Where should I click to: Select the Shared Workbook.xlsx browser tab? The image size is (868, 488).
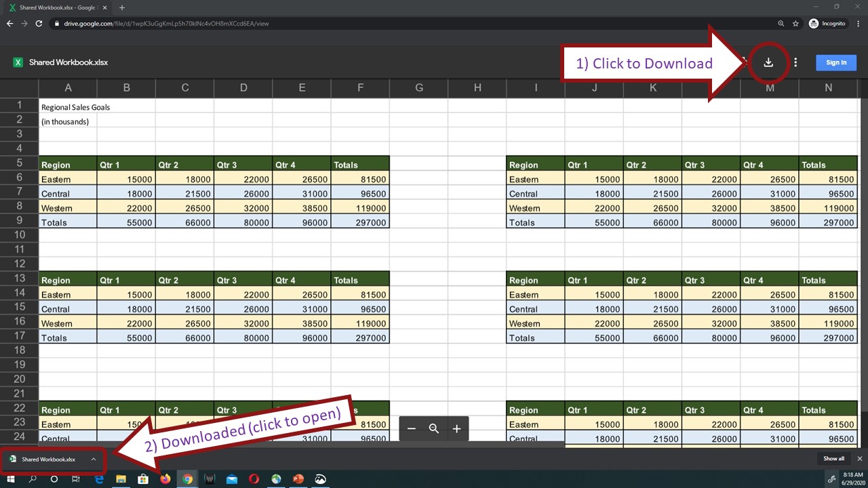(x=57, y=7)
